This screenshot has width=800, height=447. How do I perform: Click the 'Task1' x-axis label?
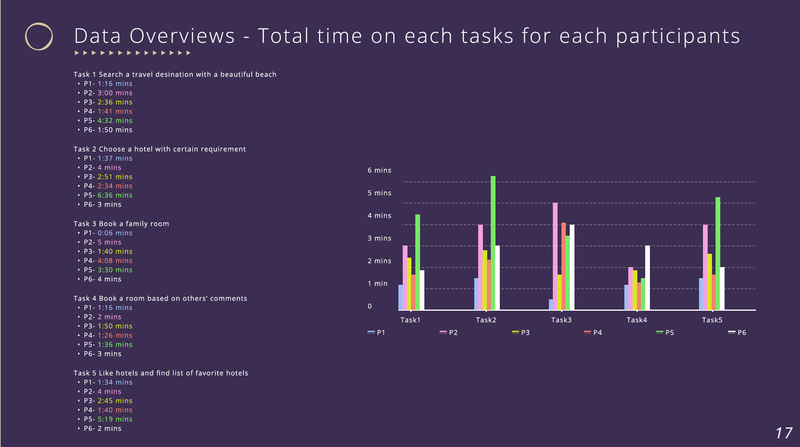410,320
